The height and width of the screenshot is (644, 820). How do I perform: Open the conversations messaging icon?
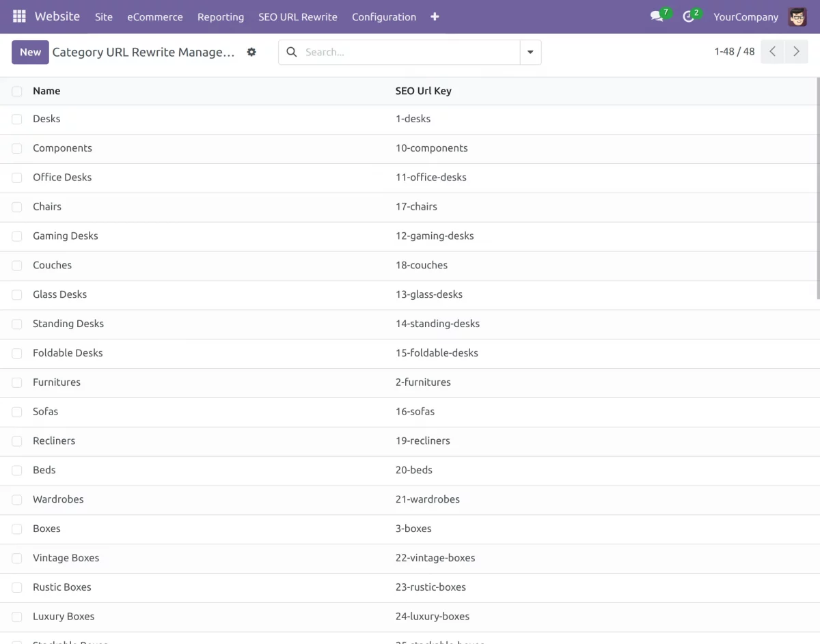655,16
